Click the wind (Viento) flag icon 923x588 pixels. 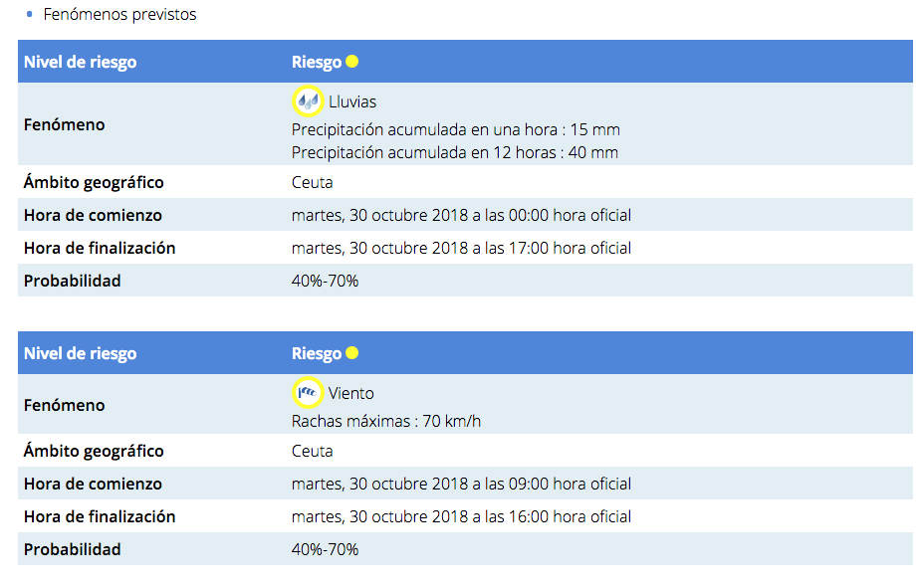308,393
